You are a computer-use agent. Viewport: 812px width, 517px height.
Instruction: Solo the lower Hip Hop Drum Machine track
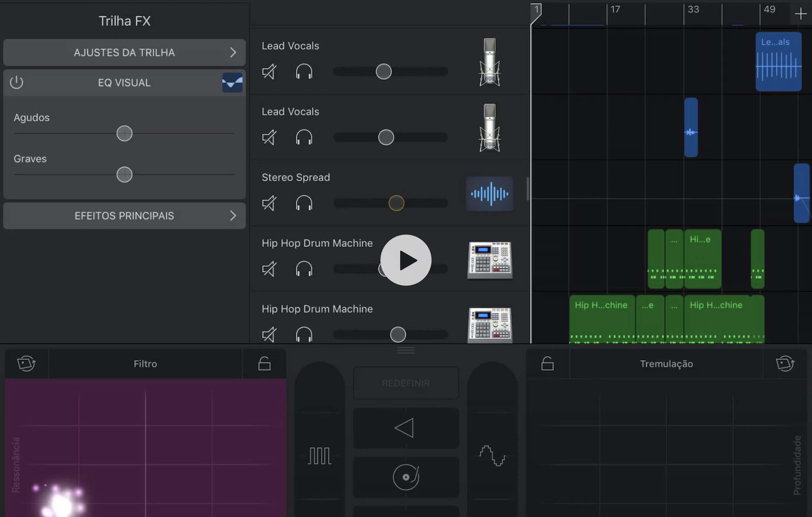(x=304, y=335)
